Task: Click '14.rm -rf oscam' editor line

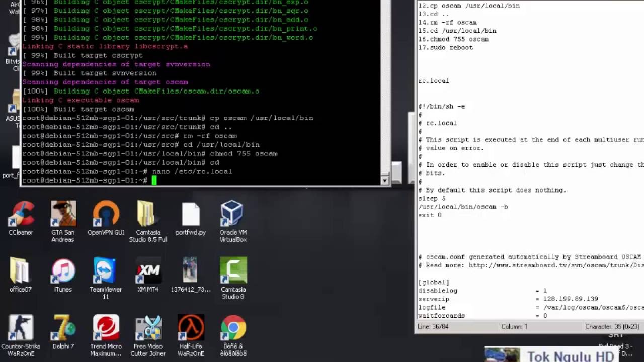Action: click(x=447, y=22)
